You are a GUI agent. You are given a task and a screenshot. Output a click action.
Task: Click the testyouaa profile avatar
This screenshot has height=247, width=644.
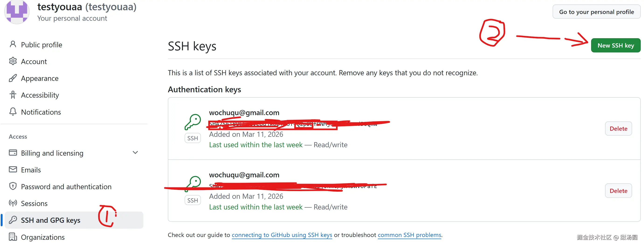tap(17, 12)
